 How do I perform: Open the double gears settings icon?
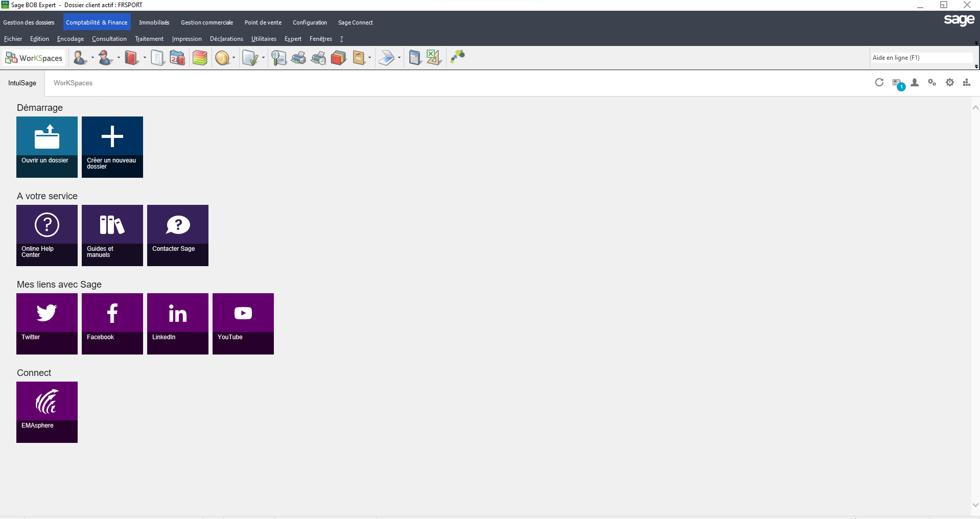pyautogui.click(x=932, y=83)
